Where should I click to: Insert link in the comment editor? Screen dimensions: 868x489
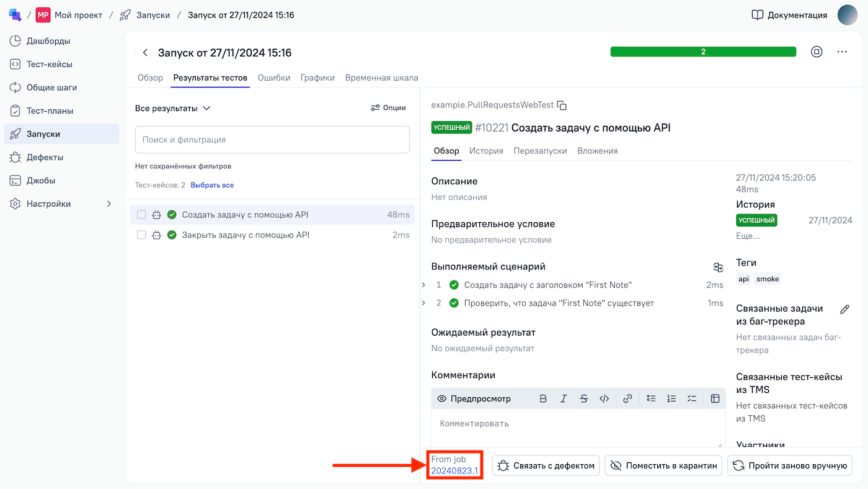click(x=627, y=398)
